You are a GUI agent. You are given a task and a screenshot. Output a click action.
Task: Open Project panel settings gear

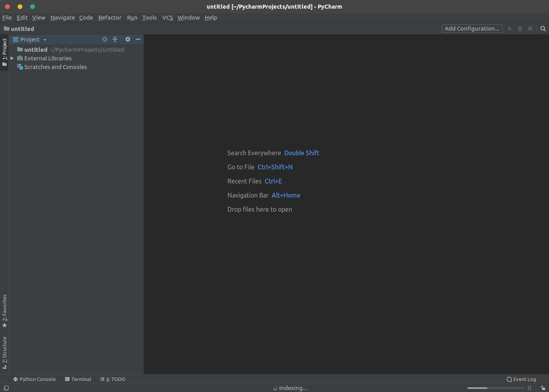(x=128, y=39)
